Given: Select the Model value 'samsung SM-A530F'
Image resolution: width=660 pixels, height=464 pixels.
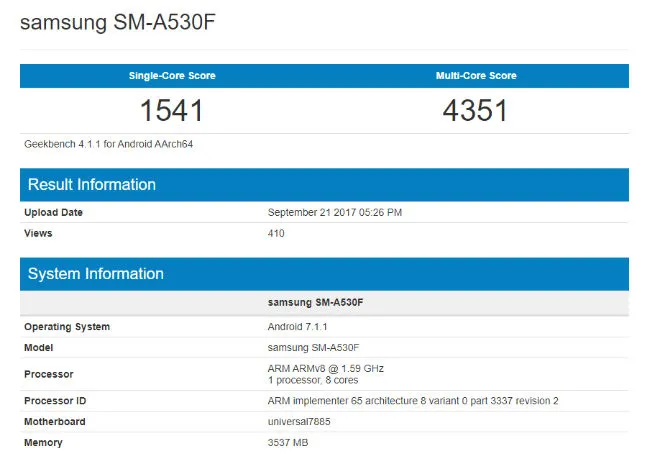Looking at the screenshot, I should pos(313,348).
